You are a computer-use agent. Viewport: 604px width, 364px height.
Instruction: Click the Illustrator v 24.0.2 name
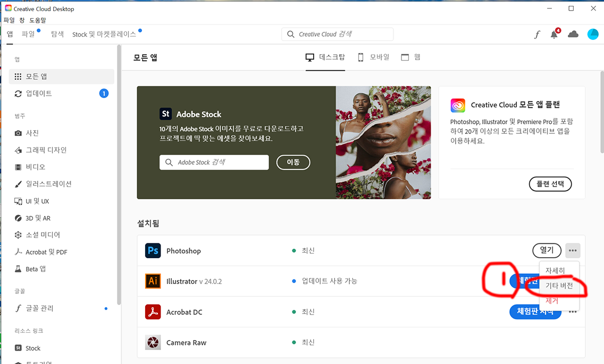click(x=194, y=282)
